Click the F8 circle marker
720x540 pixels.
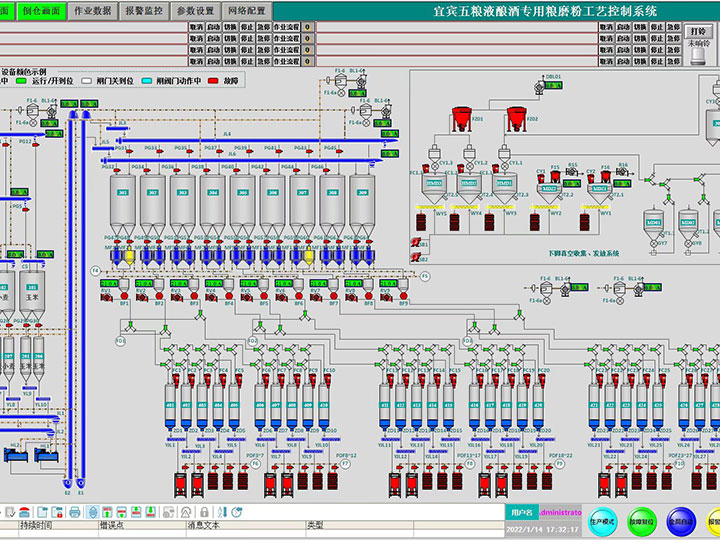pos(470,464)
